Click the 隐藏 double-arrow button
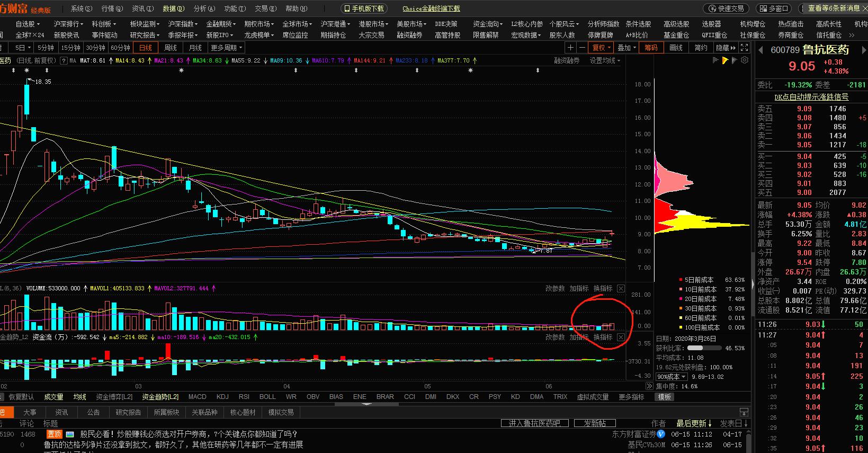 tap(726, 48)
